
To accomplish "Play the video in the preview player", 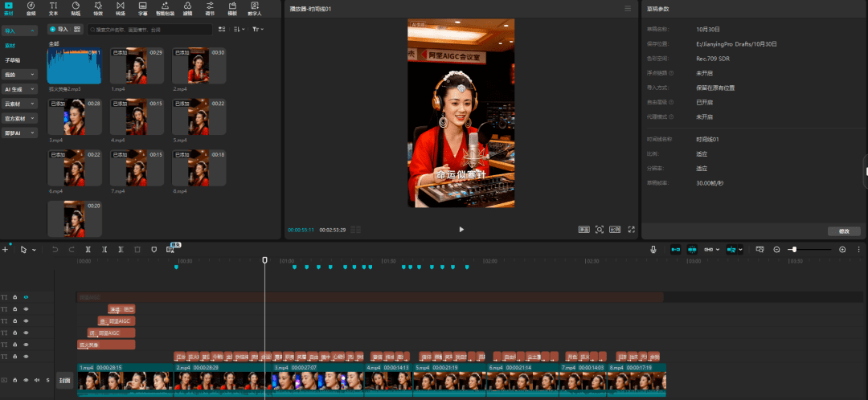I will click(461, 229).
